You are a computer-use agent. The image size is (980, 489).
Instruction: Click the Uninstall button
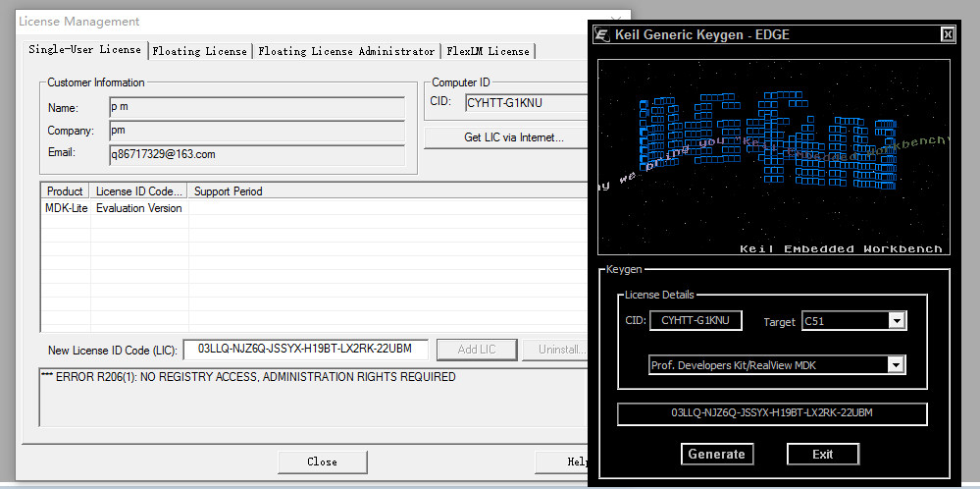pos(556,350)
